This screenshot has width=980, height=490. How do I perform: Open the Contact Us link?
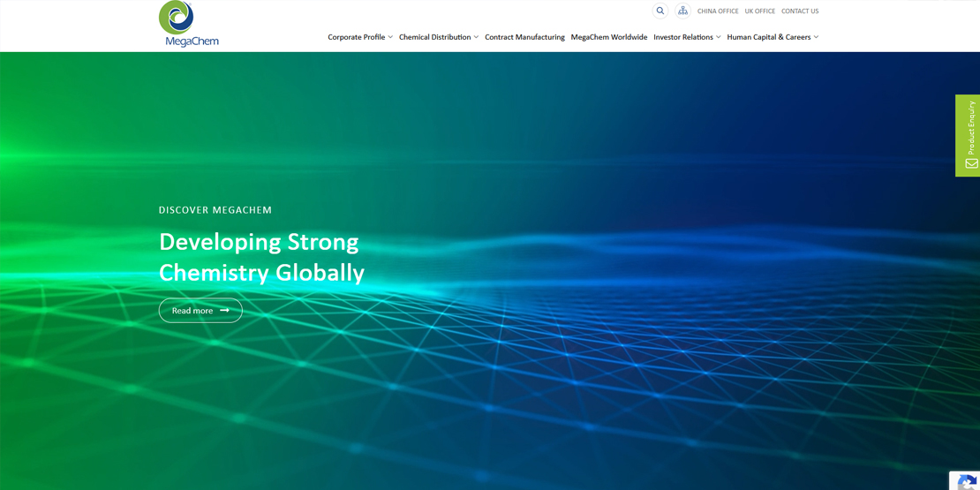pyautogui.click(x=800, y=11)
